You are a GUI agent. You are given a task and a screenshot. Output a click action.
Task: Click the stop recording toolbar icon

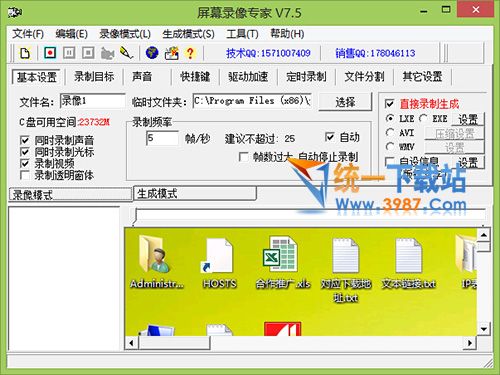[x=88, y=53]
